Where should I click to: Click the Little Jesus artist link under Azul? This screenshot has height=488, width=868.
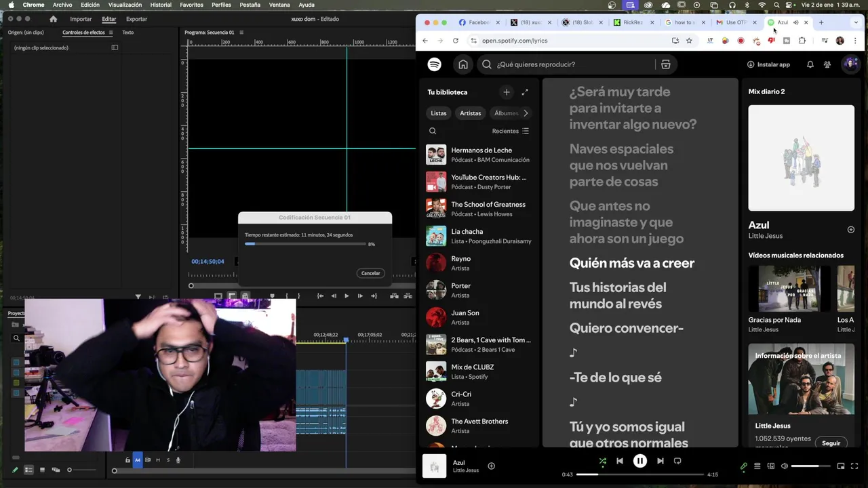point(765,236)
